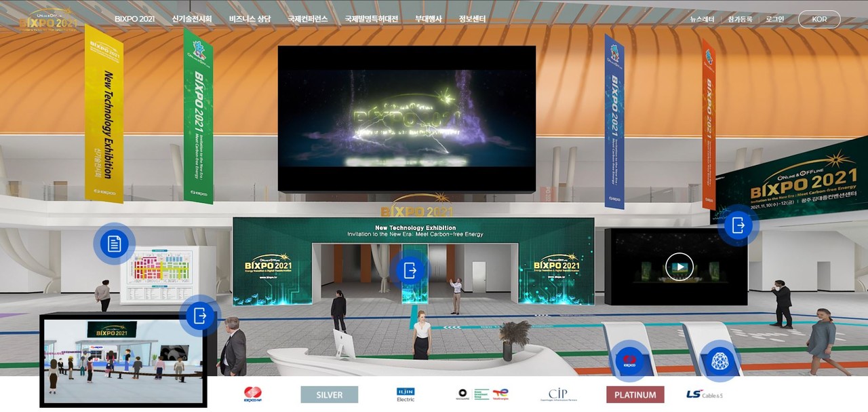Click the 뉴스레터 link
The width and height of the screenshot is (868, 412).
pyautogui.click(x=702, y=19)
